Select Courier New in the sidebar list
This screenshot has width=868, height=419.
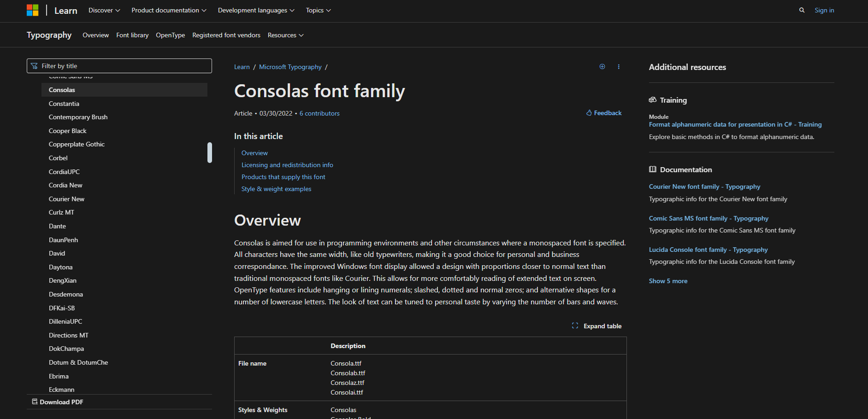point(66,198)
